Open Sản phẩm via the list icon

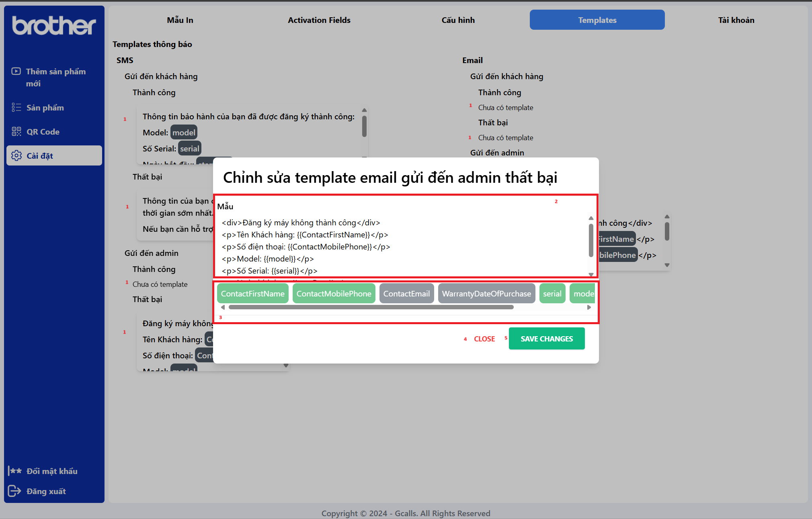17,107
